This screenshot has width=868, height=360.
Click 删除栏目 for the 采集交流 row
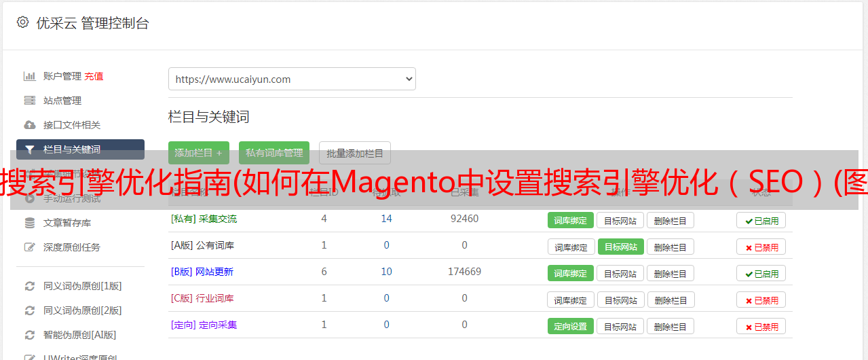670,220
